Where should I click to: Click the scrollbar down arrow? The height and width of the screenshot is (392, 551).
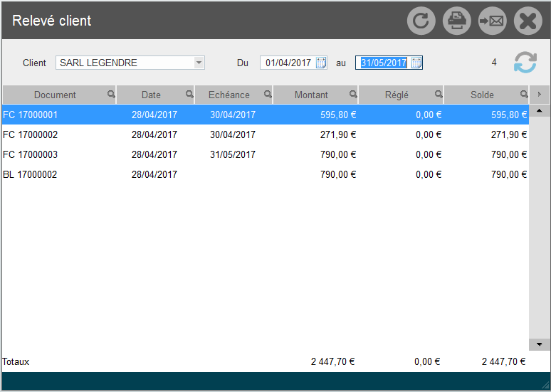click(539, 344)
